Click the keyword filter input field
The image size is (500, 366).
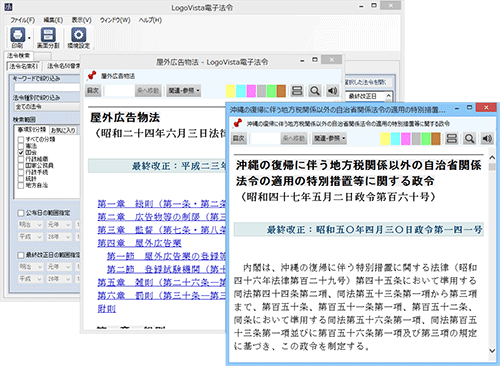(x=47, y=88)
